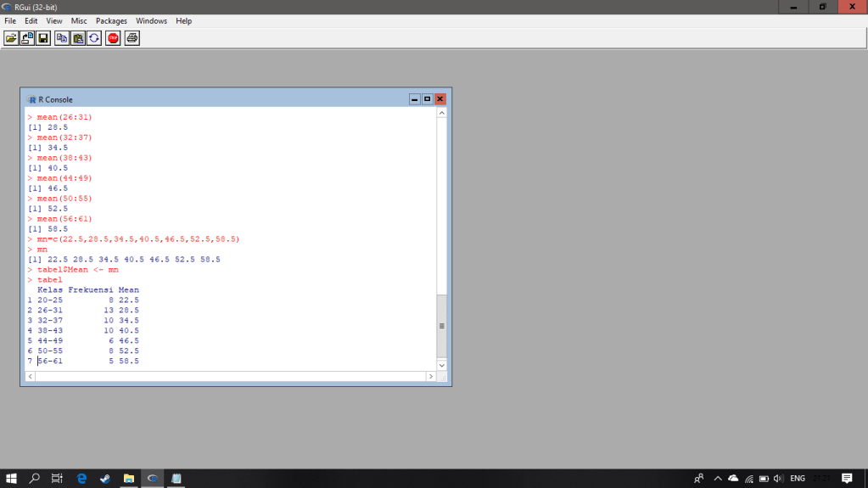868x488 pixels.
Task: Click the vertical scrollbar thumb in R Console
Action: [x=441, y=326]
